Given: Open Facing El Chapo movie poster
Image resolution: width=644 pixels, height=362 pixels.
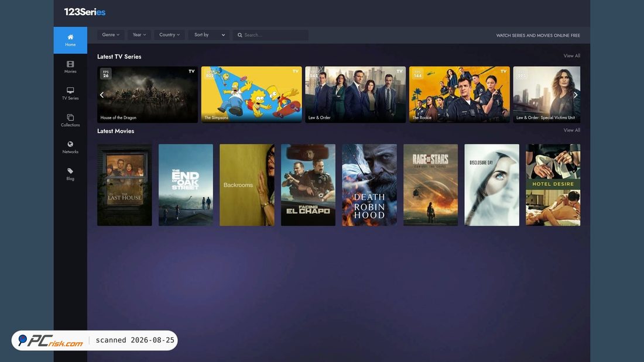Looking at the screenshot, I should pos(308,185).
